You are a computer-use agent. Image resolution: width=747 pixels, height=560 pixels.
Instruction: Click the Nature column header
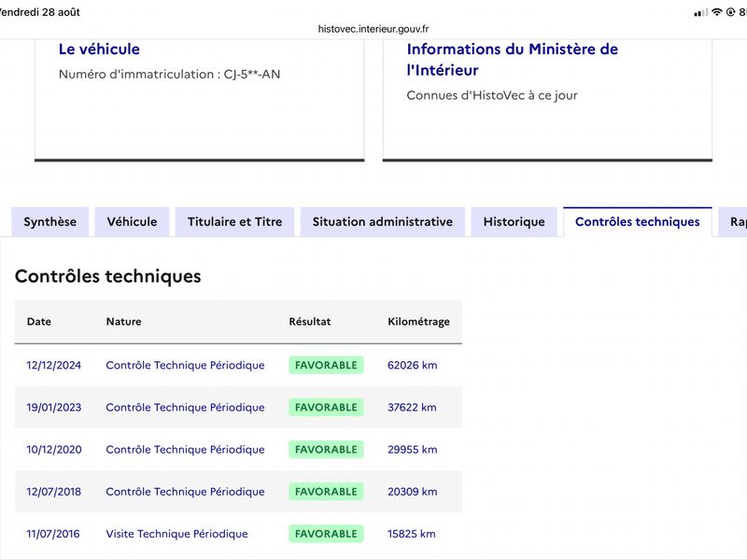(x=123, y=321)
